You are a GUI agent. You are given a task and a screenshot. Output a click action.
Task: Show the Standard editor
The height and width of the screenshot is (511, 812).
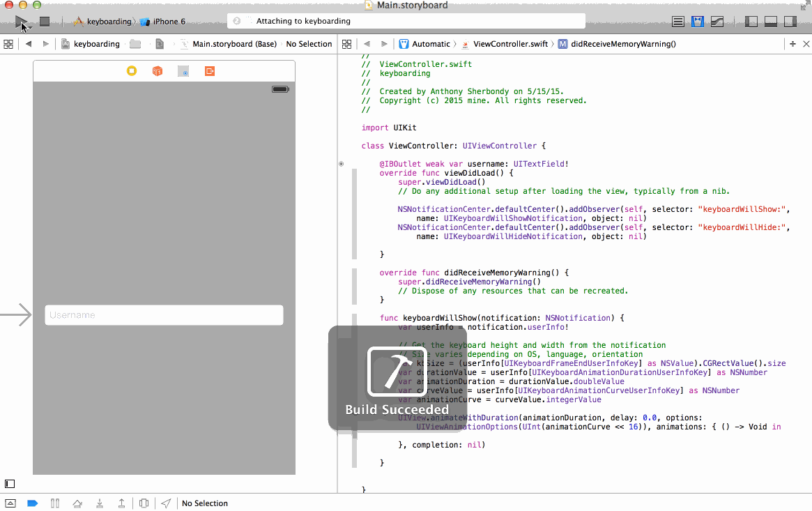[678, 22]
